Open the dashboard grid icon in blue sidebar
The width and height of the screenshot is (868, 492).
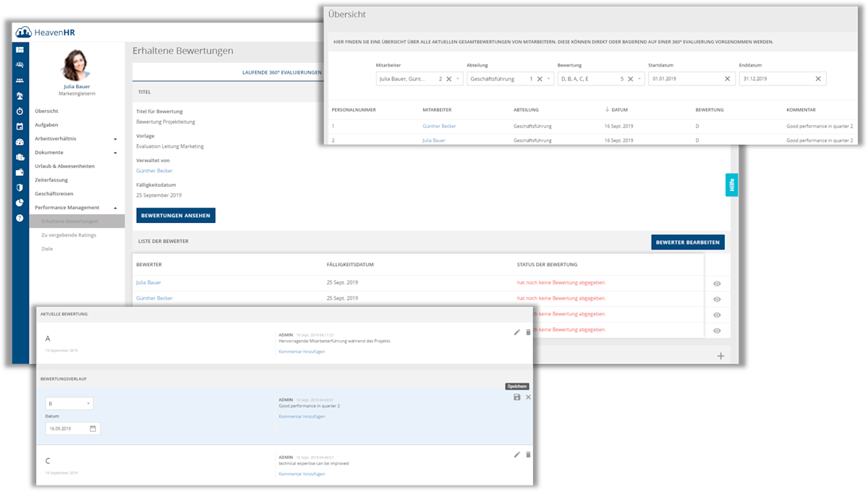(20, 50)
